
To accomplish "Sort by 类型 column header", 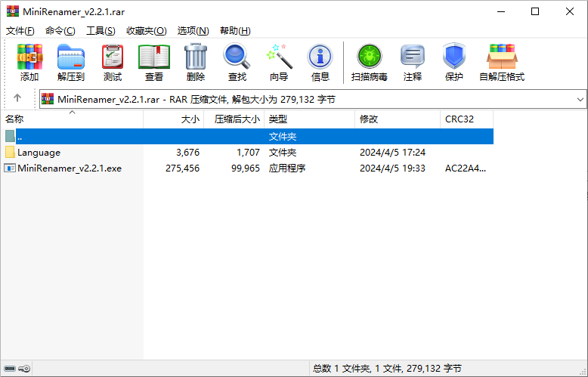I will pyautogui.click(x=310, y=119).
